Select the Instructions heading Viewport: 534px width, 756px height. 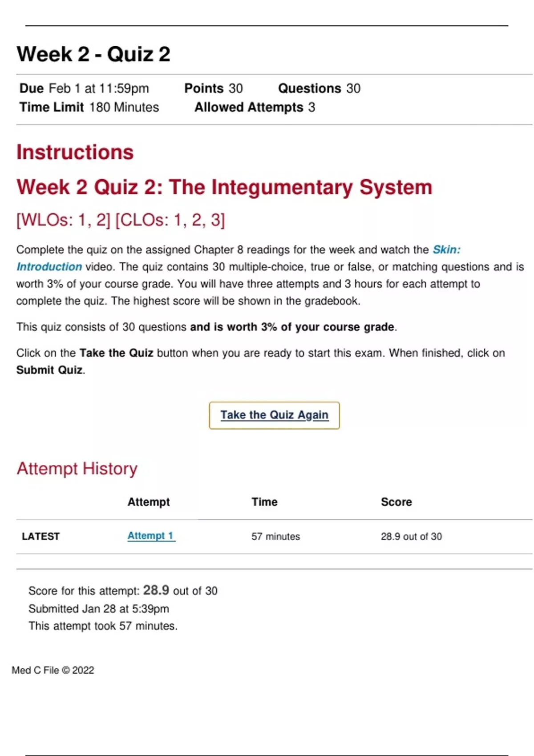[75, 152]
